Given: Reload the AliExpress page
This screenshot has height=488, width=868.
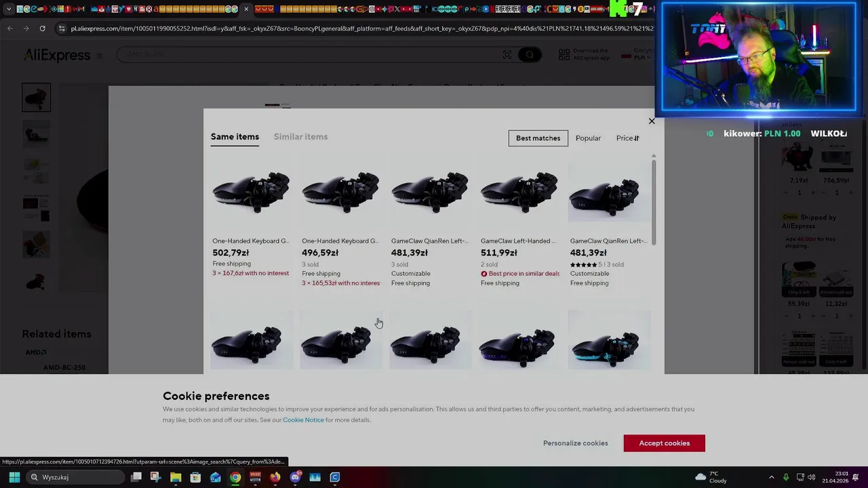Looking at the screenshot, I should (x=42, y=28).
